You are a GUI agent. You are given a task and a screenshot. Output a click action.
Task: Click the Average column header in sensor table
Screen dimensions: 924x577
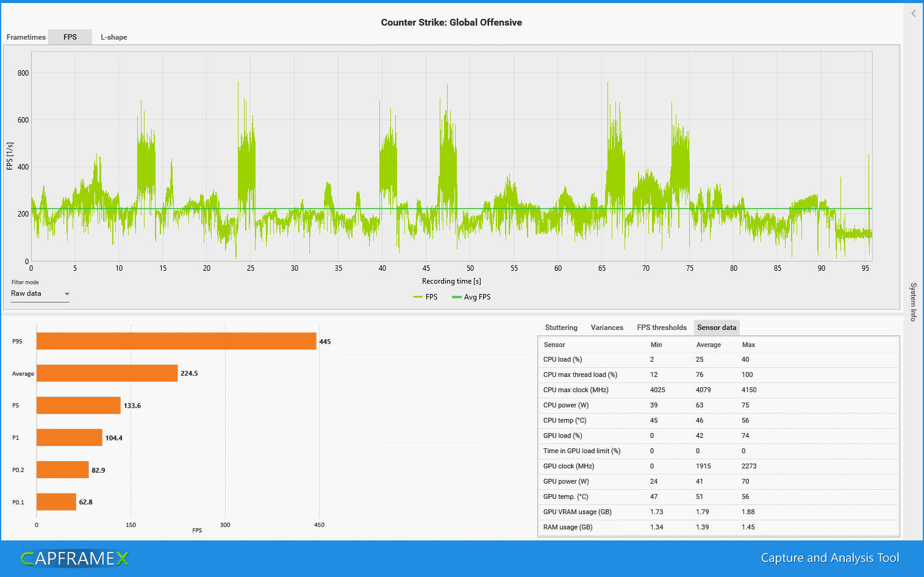(x=709, y=345)
